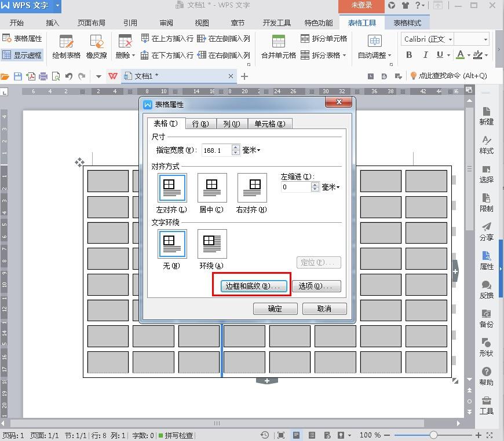This screenshot has height=441, width=504.
Task: Choose 环绕 text wrapping option
Action: coord(211,244)
